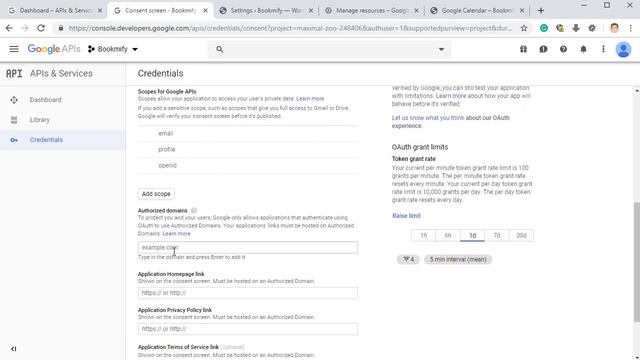Click the account avatar in console header
This screenshot has width=640, height=360.
(623, 49)
